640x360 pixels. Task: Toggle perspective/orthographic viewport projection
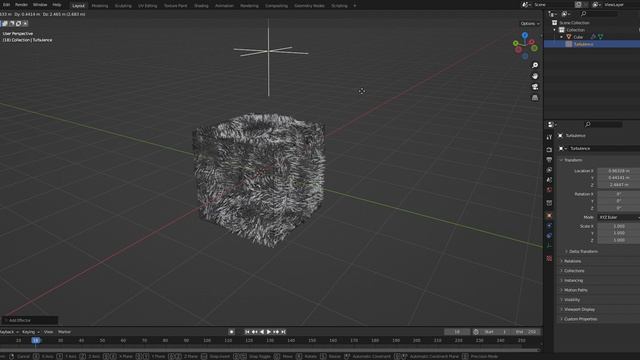(535, 98)
